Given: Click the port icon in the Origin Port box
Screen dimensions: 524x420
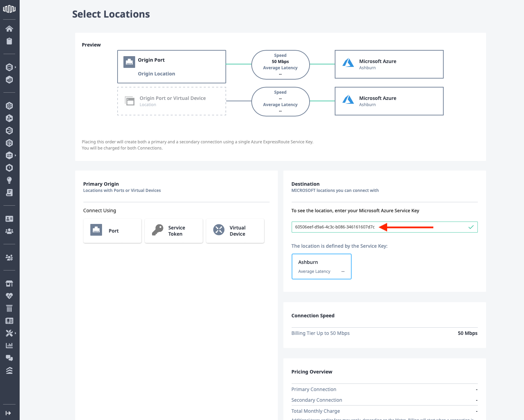Looking at the screenshot, I should 129,62.
